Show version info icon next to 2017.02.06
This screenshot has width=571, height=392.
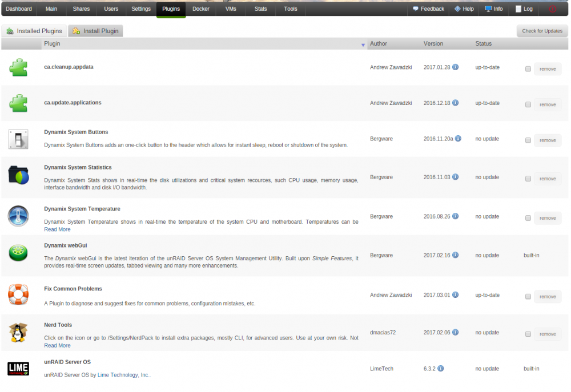pos(455,332)
